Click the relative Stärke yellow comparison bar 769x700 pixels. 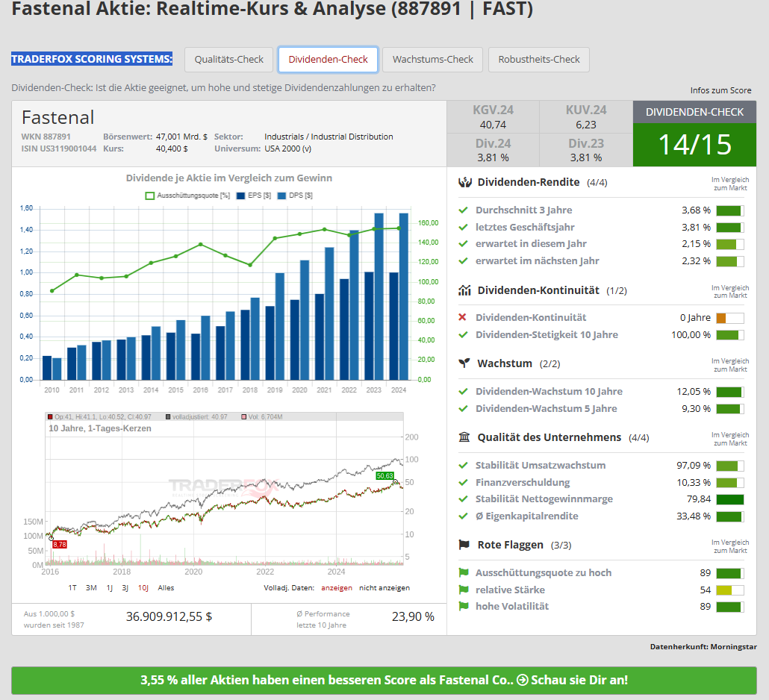point(729,590)
